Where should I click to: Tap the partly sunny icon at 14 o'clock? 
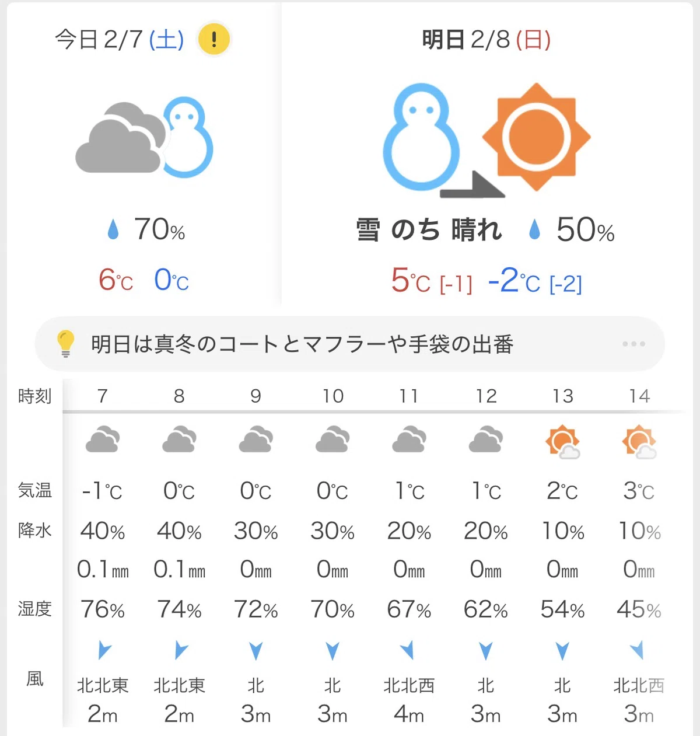tap(639, 442)
